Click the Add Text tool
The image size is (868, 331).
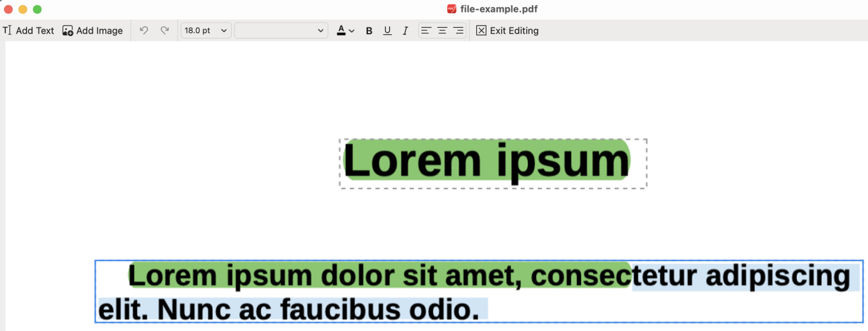28,31
